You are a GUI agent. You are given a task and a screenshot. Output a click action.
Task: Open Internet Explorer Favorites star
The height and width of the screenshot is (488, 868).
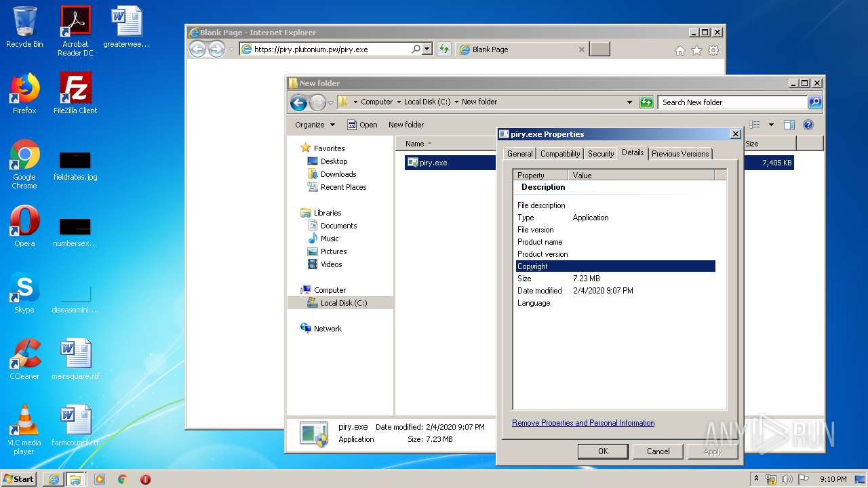(x=696, y=50)
